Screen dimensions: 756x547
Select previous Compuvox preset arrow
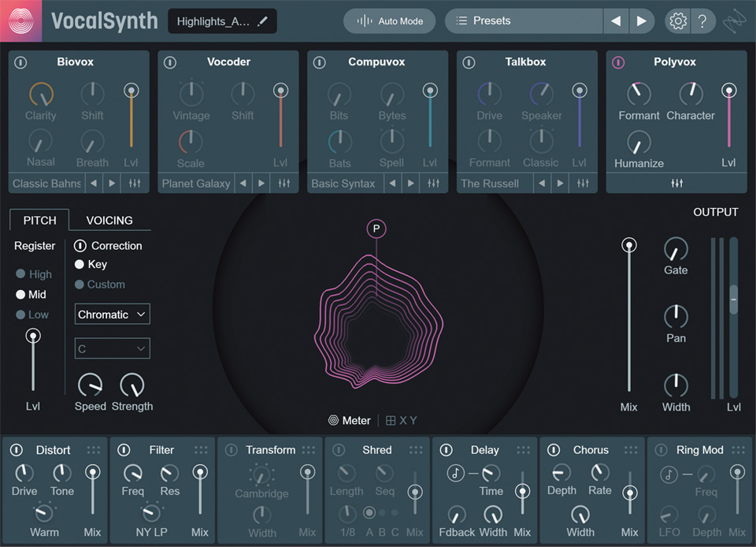[392, 184]
